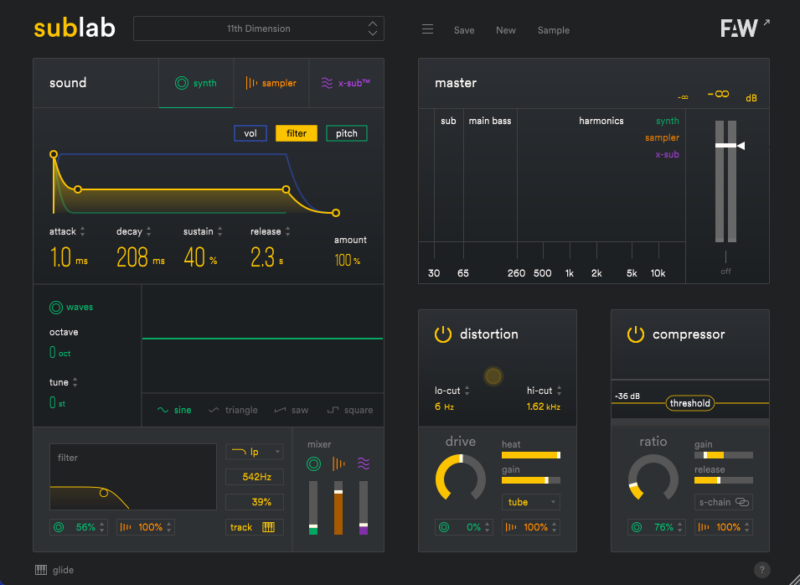The height and width of the screenshot is (585, 800).
Task: Click the hamburger menu icon
Action: point(427,30)
